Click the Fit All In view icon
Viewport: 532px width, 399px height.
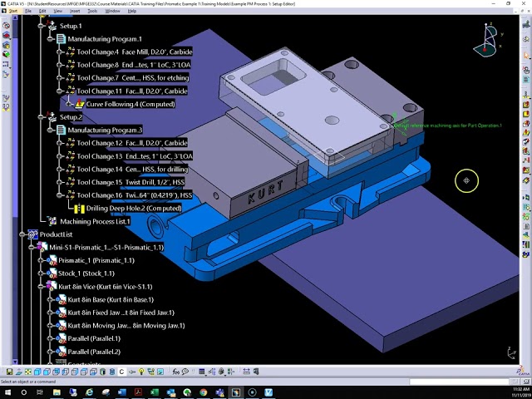(x=28, y=372)
